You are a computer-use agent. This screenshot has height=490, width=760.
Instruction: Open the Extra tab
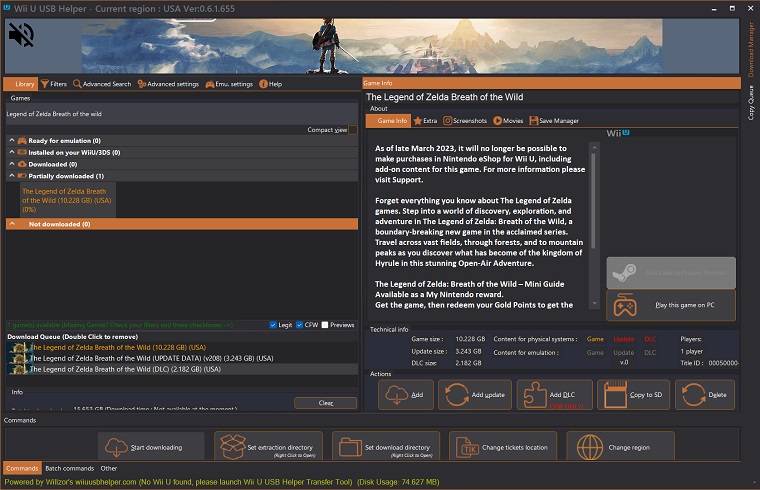(x=425, y=121)
